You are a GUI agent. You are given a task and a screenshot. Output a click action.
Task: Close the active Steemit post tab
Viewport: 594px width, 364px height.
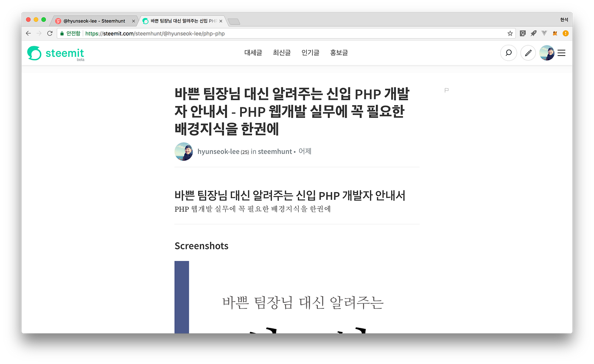[221, 21]
